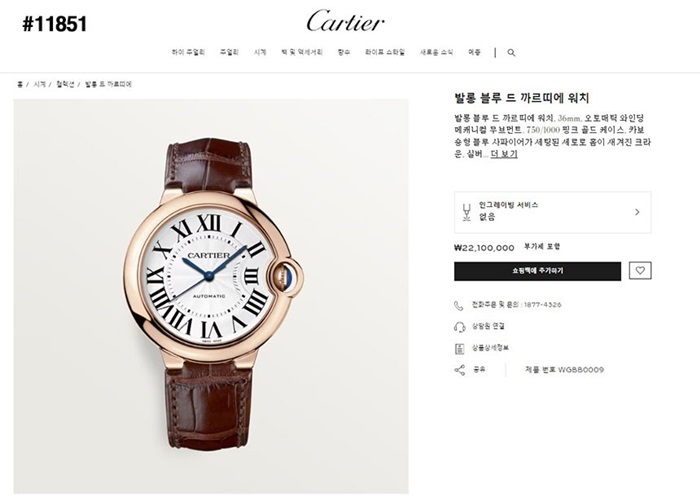Click the share icon
The image size is (700, 497).
459,370
